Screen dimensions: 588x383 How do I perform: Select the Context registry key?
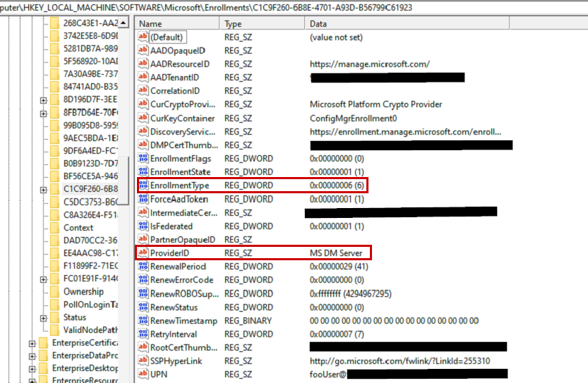coord(78,227)
